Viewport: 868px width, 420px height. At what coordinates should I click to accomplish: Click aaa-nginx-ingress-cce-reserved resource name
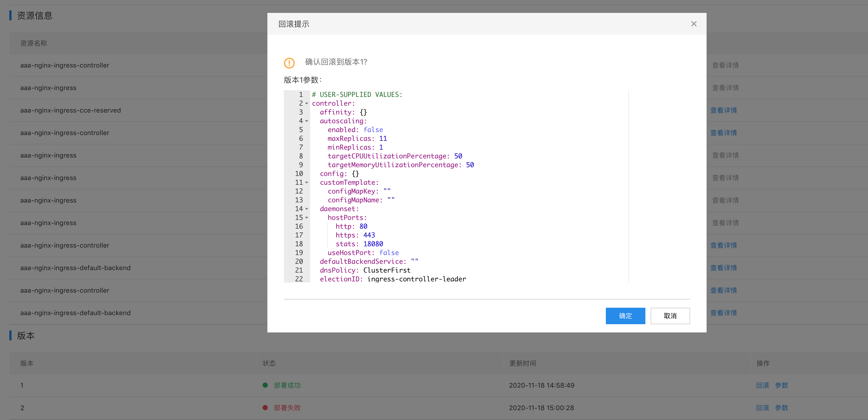(71, 110)
